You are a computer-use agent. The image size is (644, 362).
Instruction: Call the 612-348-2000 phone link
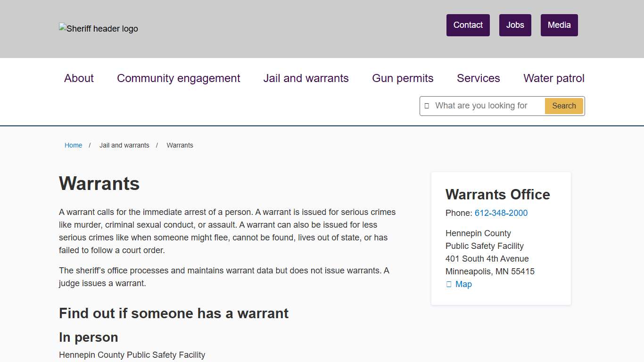pyautogui.click(x=501, y=213)
